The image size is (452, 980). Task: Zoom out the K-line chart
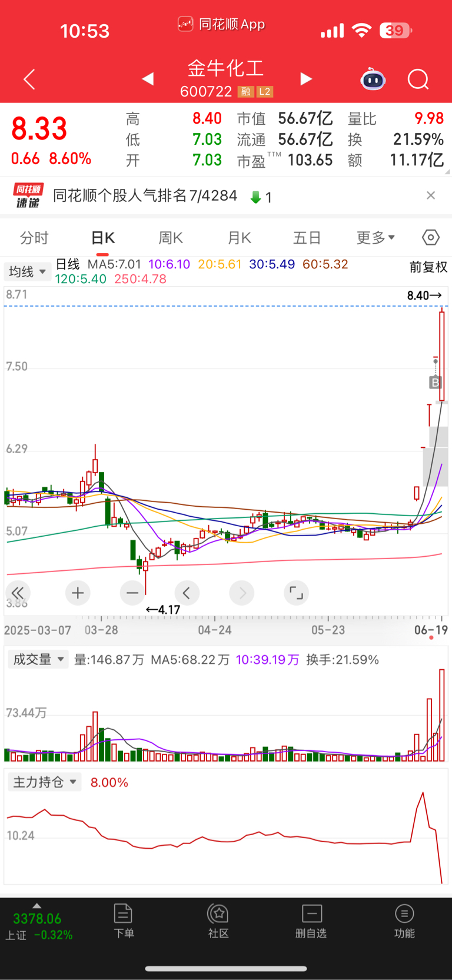(132, 593)
